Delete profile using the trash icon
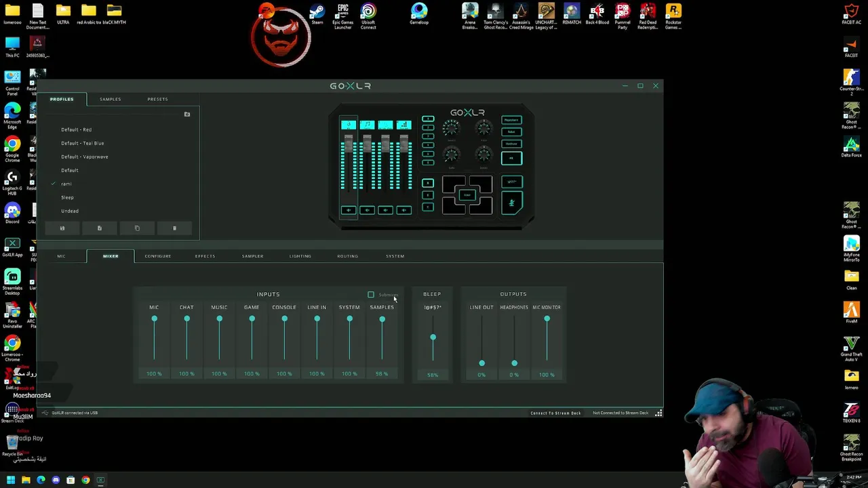 (174, 228)
